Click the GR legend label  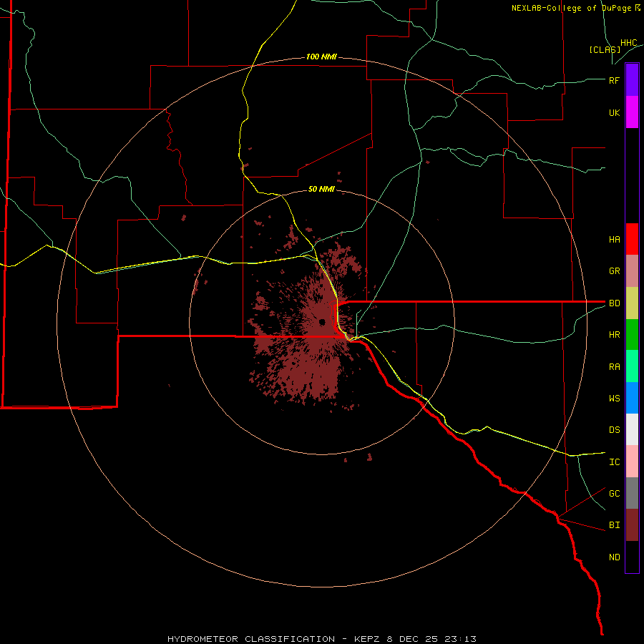pos(614,271)
